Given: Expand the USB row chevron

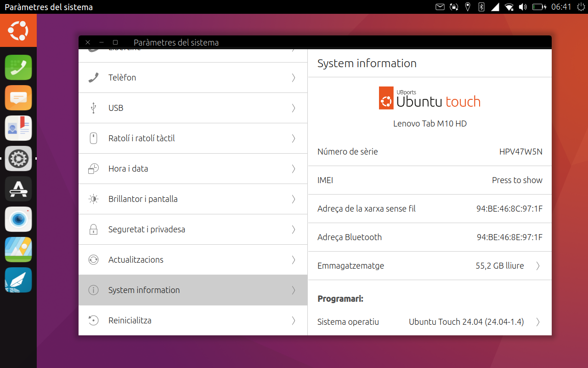Looking at the screenshot, I should (x=294, y=108).
